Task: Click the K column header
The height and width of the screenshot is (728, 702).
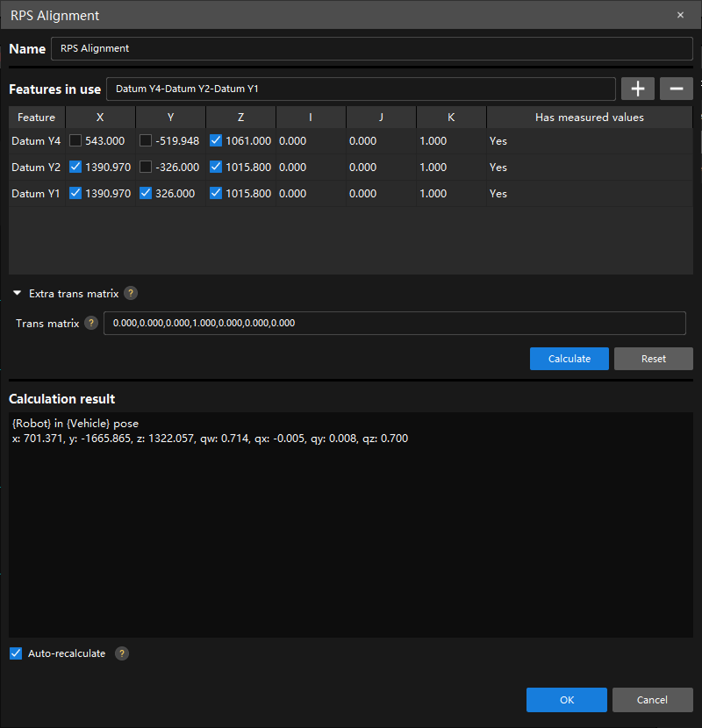Action: pyautogui.click(x=451, y=118)
